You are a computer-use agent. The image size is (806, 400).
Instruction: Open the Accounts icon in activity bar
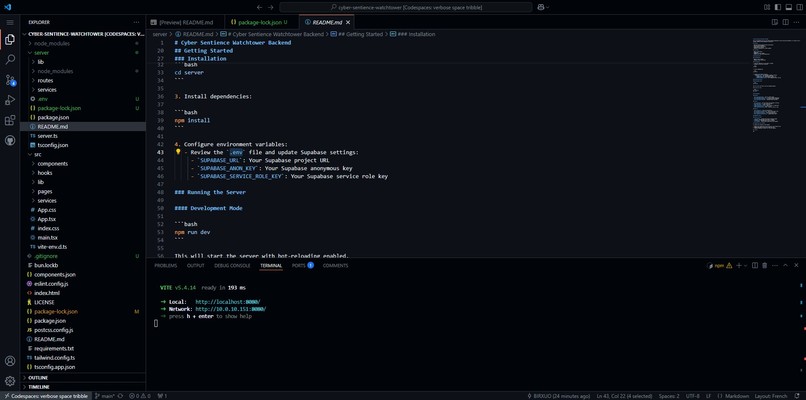point(10,361)
